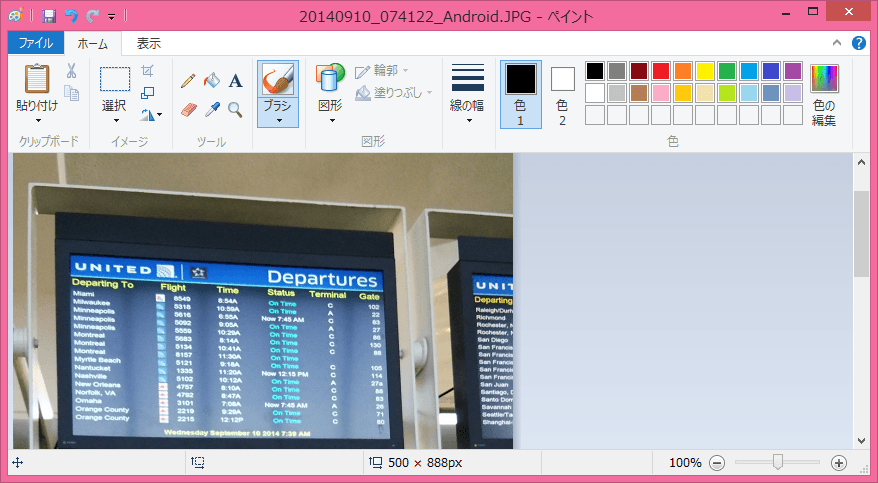Image resolution: width=878 pixels, height=483 pixels.
Task: Activate the Color 1 button
Action: [521, 95]
